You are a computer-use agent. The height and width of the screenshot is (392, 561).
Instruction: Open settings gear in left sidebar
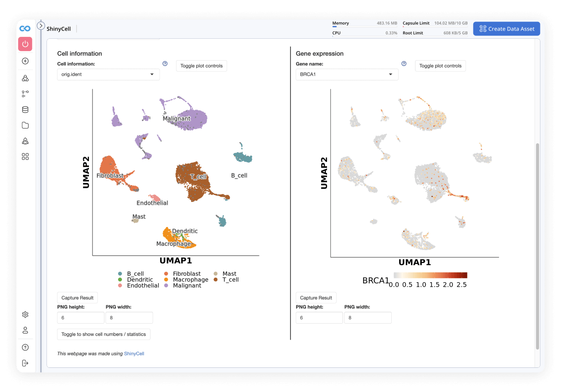[25, 315]
